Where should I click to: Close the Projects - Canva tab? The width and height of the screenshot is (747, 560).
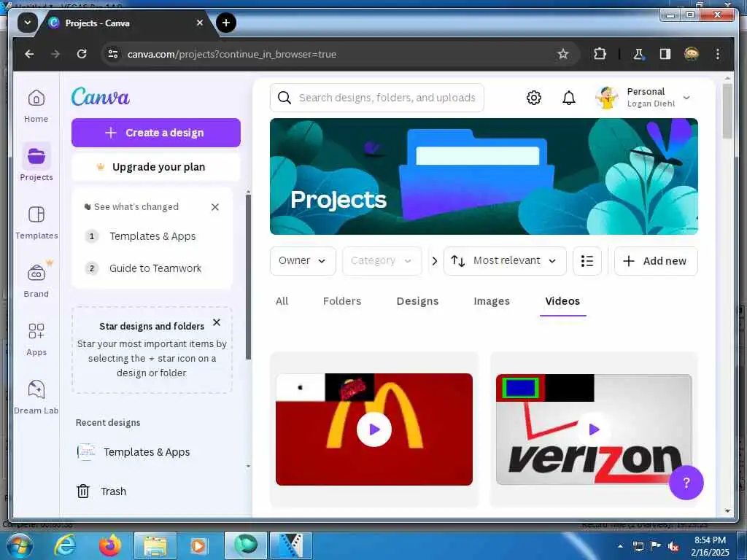[x=200, y=23]
